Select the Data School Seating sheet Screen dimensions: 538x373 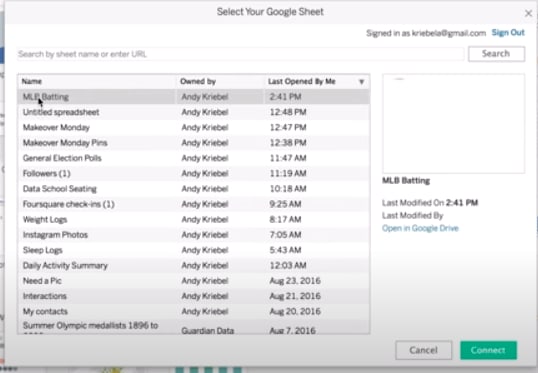tap(194, 189)
